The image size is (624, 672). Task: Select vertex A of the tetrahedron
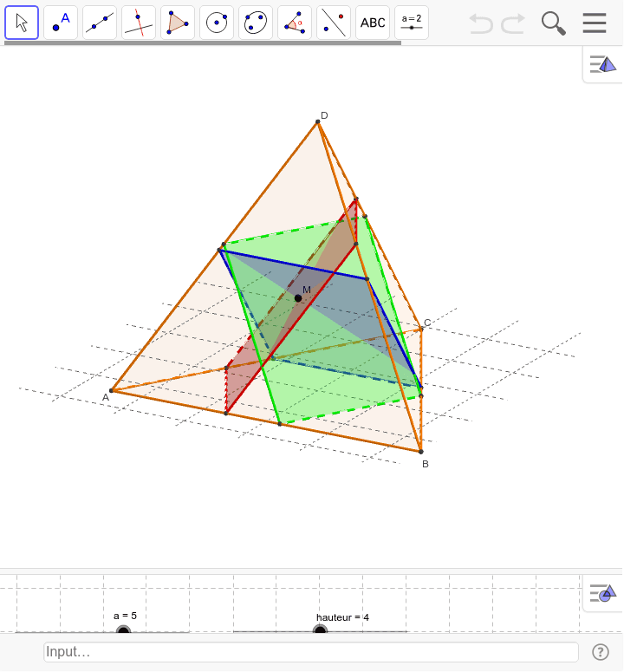(x=111, y=390)
